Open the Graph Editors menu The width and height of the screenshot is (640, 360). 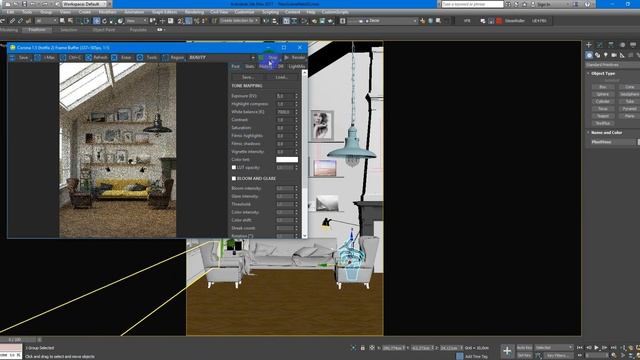(x=164, y=12)
